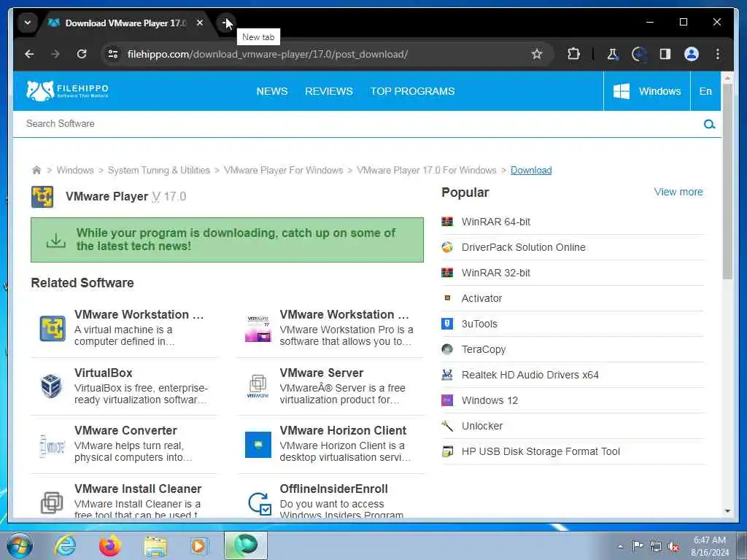
Task: Close the Download VMware Player tab
Action: click(200, 23)
